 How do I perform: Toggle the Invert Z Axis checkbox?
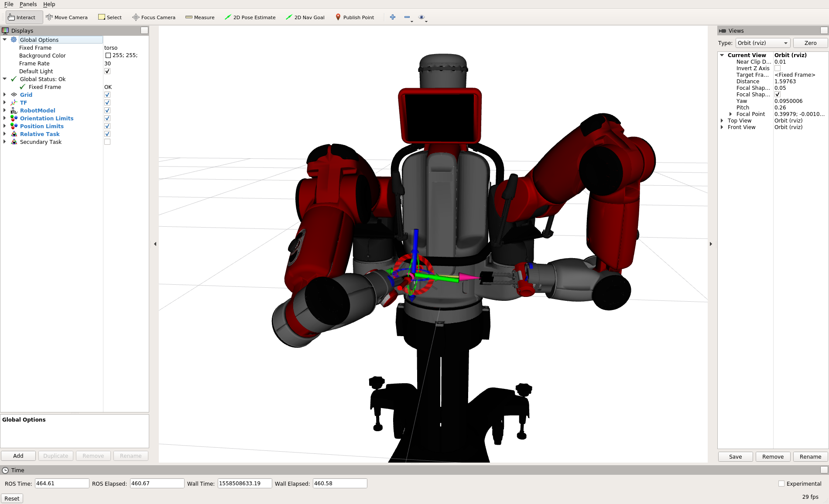(x=778, y=68)
